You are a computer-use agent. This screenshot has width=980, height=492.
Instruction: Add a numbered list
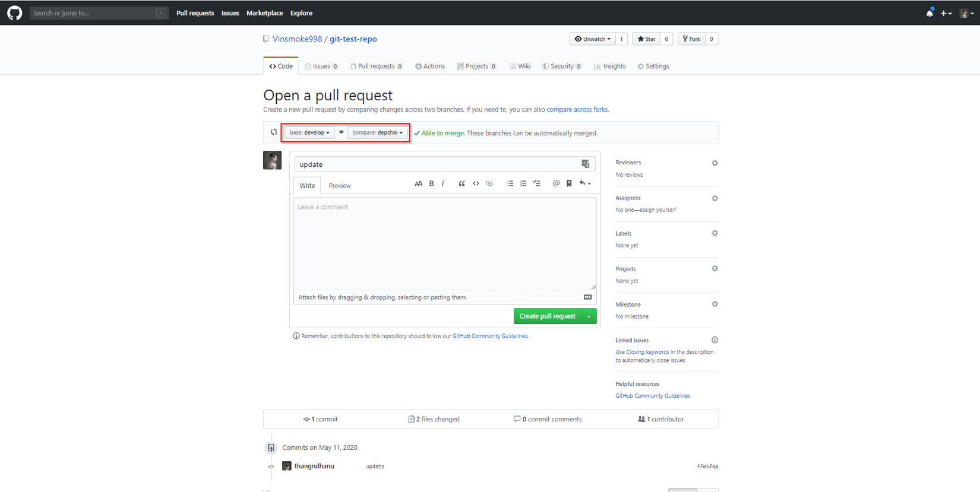(x=523, y=184)
